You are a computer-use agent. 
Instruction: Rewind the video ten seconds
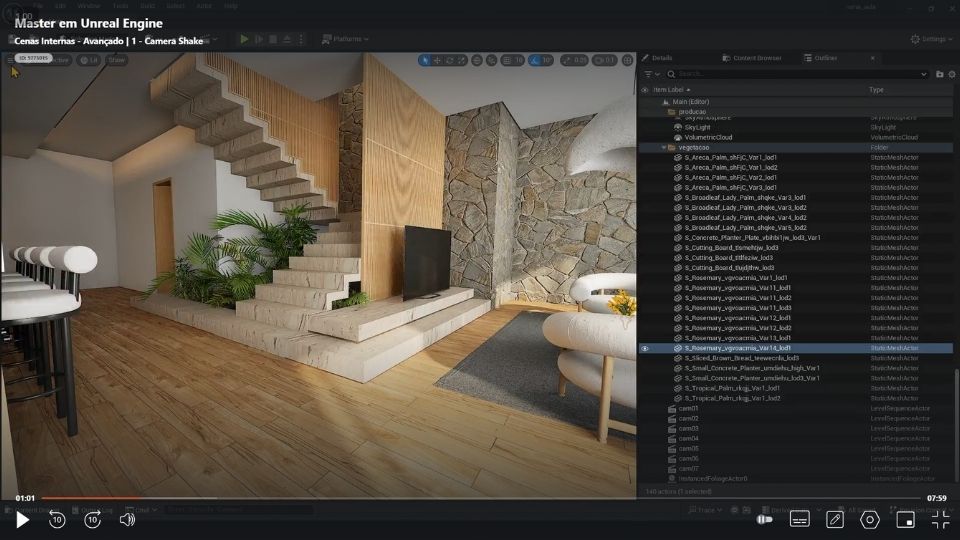pyautogui.click(x=57, y=520)
